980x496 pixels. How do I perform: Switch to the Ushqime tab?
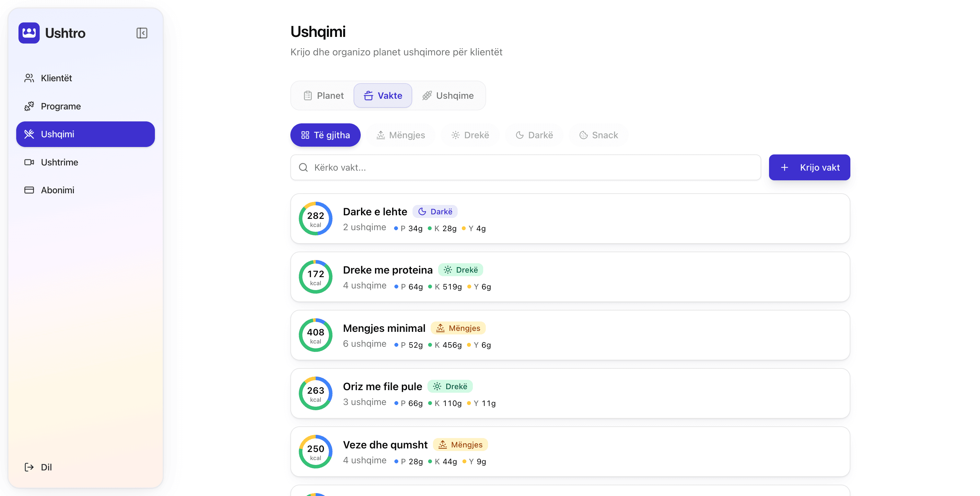pyautogui.click(x=448, y=96)
